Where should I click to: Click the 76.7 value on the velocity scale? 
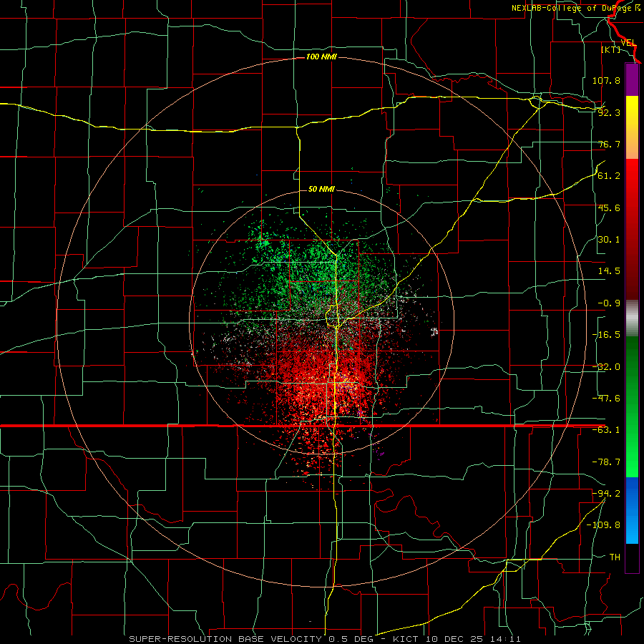point(609,144)
